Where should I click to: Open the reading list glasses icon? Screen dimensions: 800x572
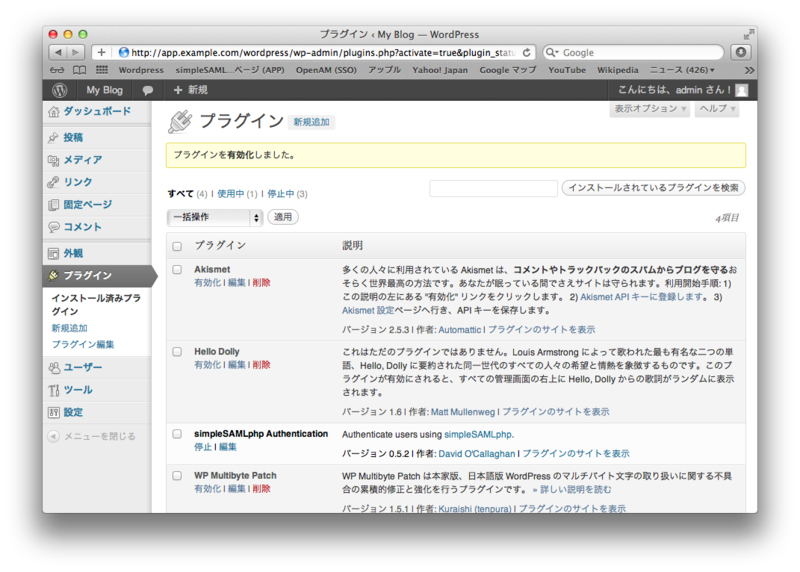57,70
